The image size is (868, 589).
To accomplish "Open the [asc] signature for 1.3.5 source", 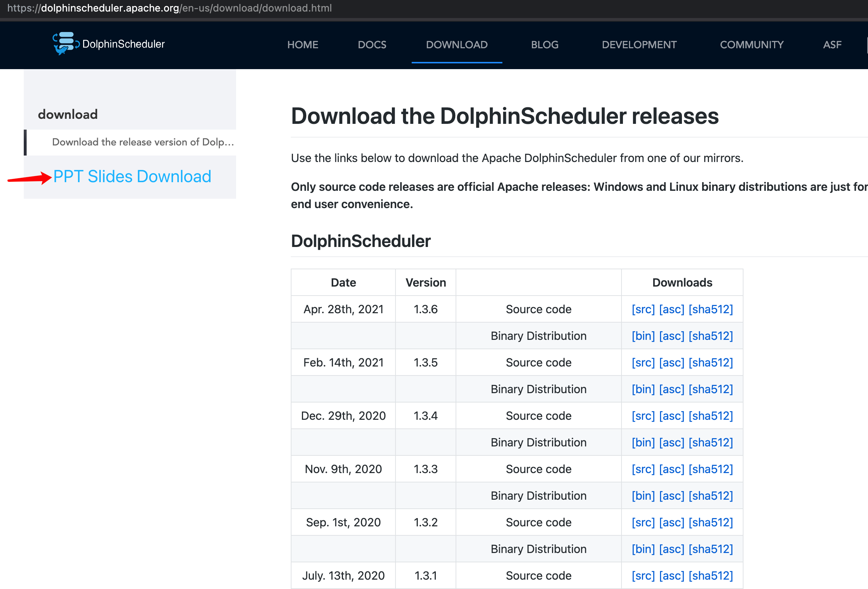I will (x=671, y=363).
